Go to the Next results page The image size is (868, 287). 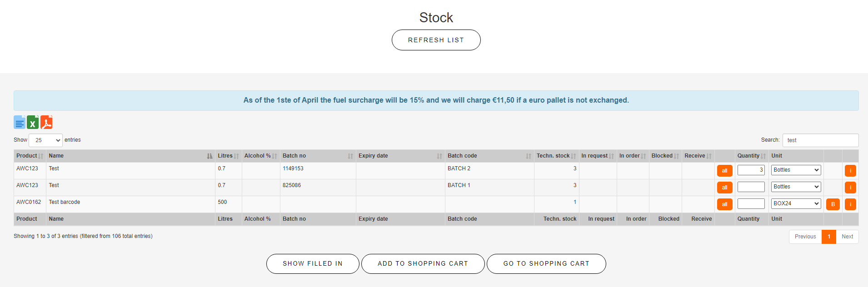[x=847, y=237]
